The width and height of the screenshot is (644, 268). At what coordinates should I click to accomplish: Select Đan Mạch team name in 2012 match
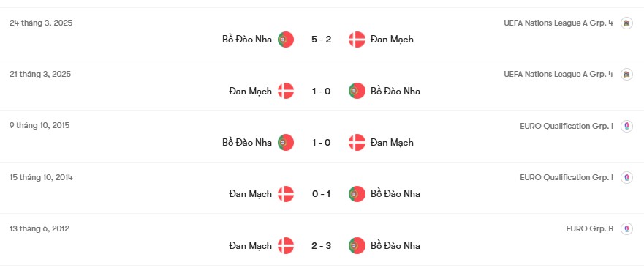pyautogui.click(x=250, y=246)
